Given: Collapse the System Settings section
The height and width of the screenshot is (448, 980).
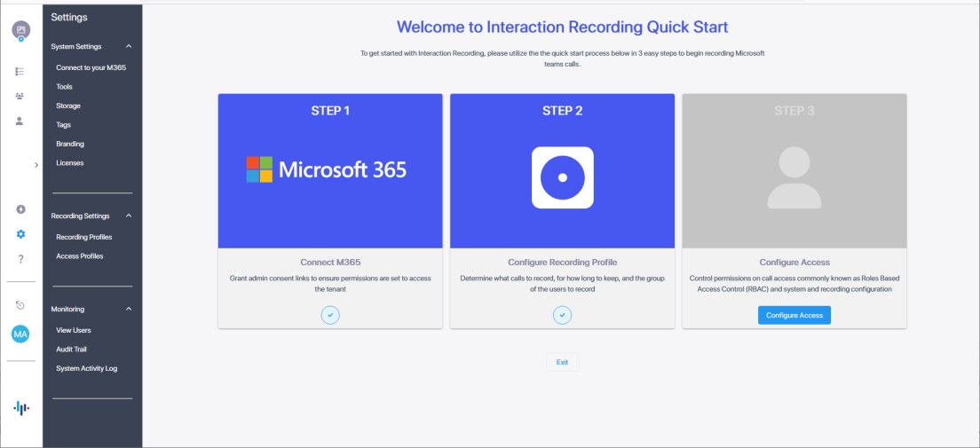Looking at the screenshot, I should pyautogui.click(x=129, y=46).
